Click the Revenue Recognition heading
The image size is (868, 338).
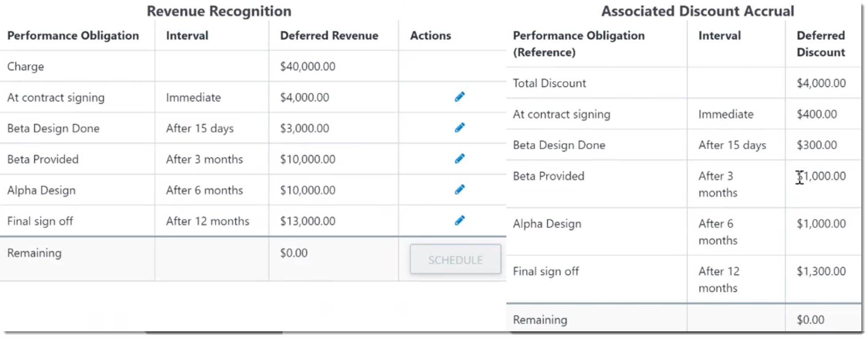[219, 11]
